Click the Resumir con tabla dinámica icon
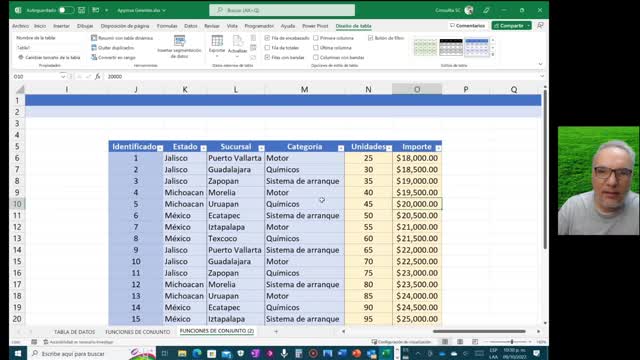640x360 pixels. tap(94, 38)
